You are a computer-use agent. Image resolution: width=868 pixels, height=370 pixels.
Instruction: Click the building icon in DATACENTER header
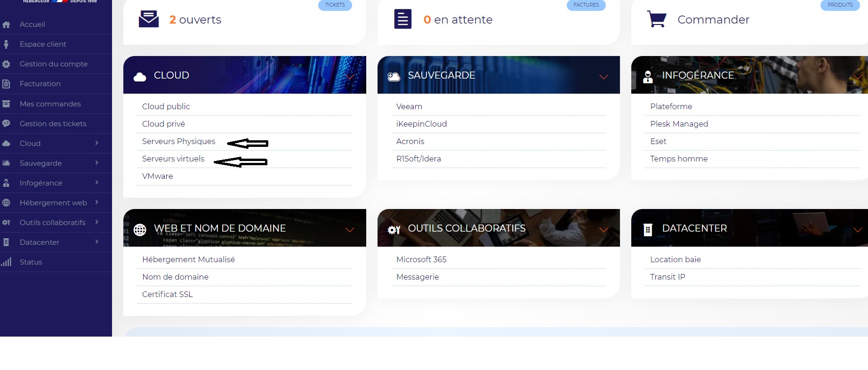[x=648, y=230]
